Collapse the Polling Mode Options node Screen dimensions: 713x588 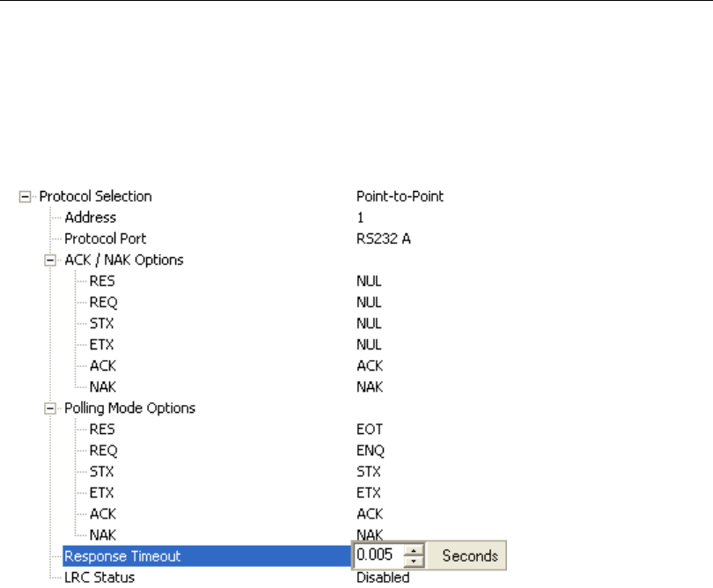(x=51, y=408)
